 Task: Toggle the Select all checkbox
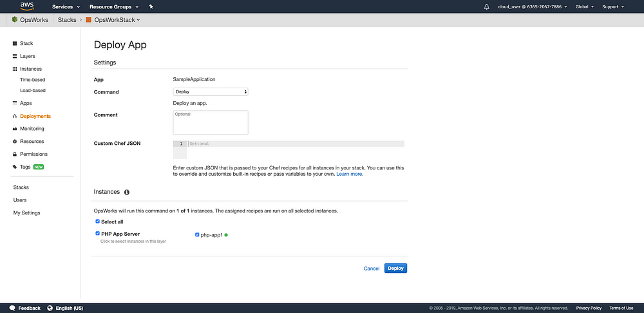[98, 222]
